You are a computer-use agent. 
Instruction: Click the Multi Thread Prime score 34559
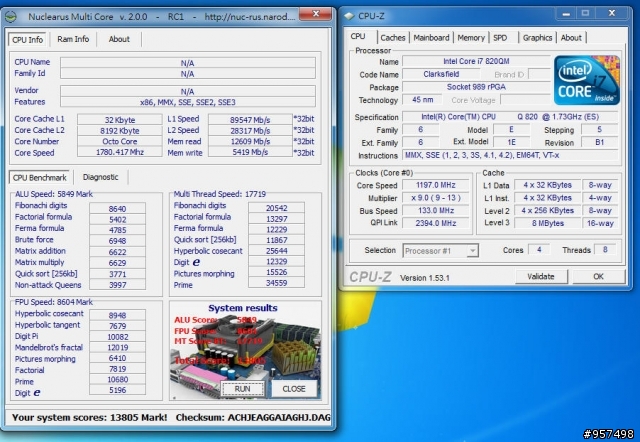click(x=276, y=282)
